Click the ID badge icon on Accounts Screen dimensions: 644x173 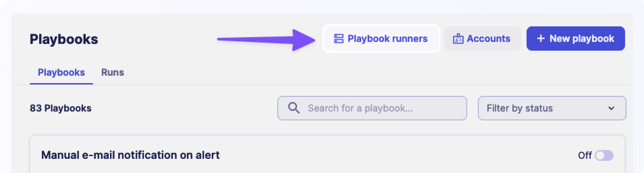(x=458, y=39)
